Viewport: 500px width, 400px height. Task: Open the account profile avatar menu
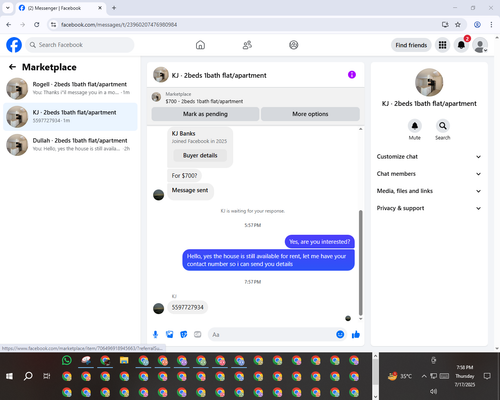[x=480, y=45]
